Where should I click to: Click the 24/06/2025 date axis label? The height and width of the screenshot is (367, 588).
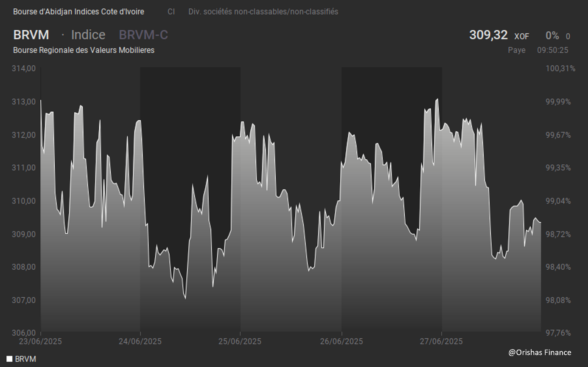pos(140,342)
